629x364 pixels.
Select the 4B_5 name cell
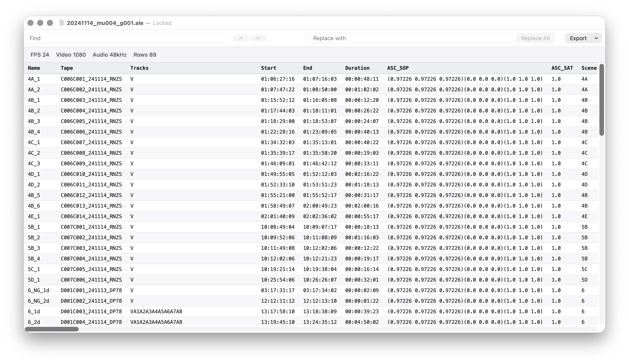[34, 195]
